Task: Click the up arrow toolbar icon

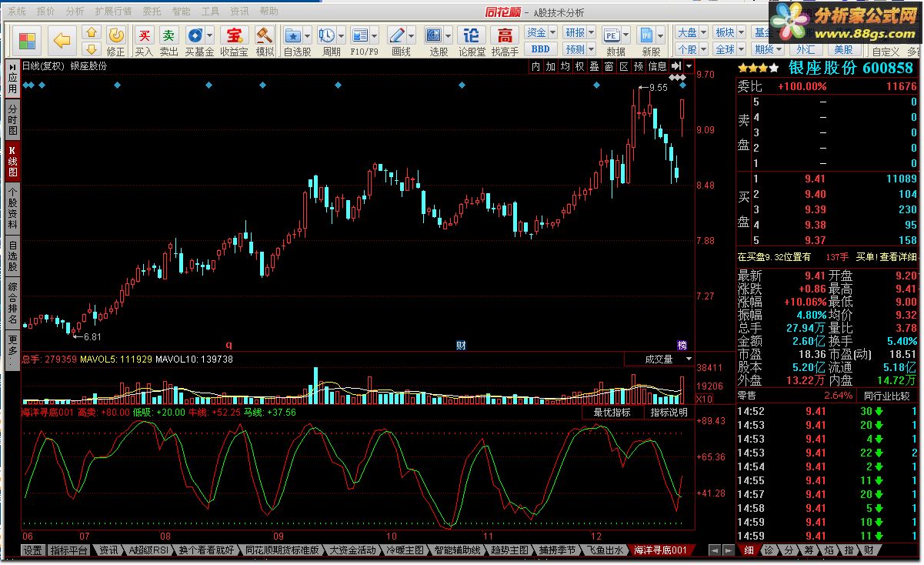Action: (x=92, y=32)
